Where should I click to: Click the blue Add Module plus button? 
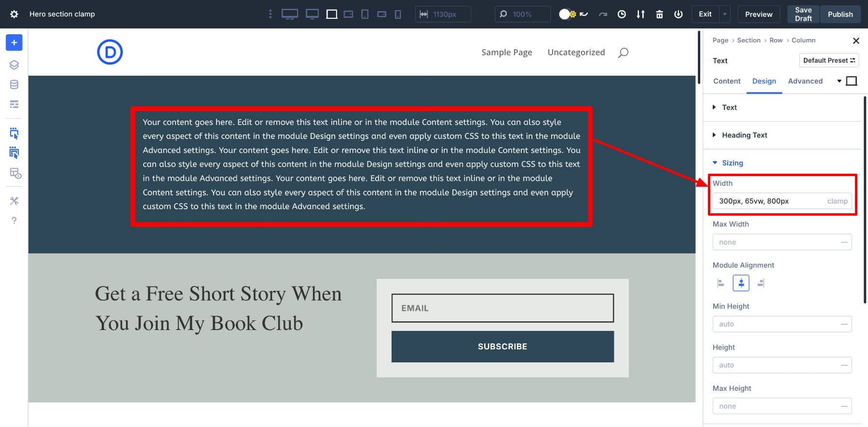click(14, 42)
